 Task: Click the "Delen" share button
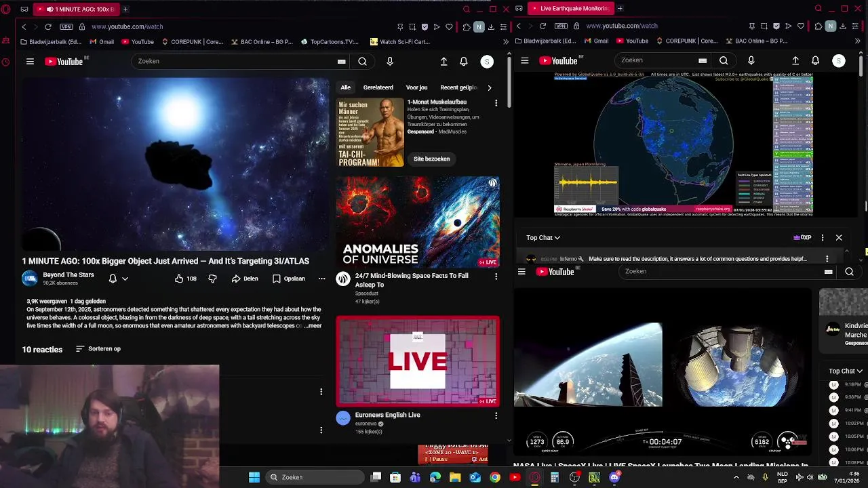click(245, 279)
